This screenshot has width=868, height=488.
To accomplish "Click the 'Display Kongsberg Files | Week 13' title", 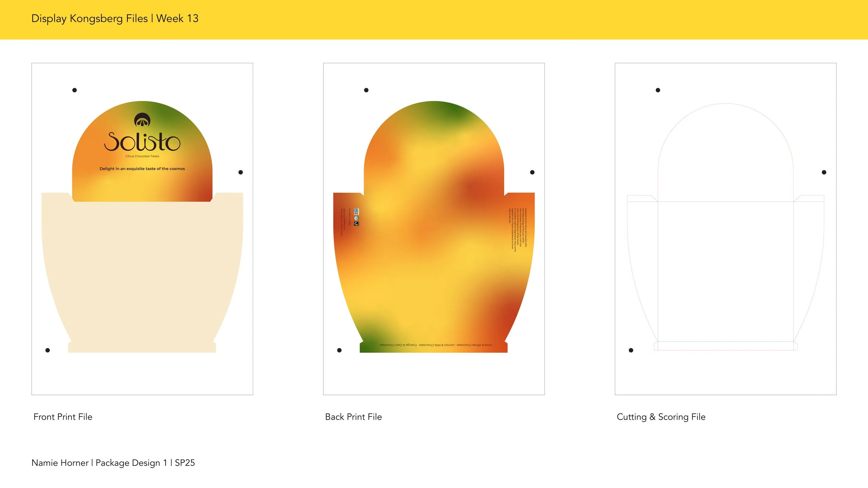I will point(115,18).
